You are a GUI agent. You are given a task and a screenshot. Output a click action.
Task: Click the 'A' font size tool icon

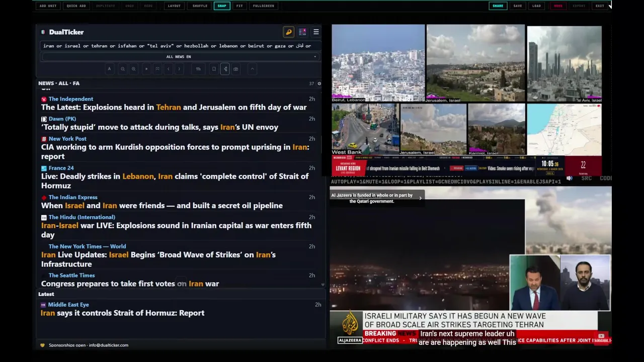tap(109, 69)
